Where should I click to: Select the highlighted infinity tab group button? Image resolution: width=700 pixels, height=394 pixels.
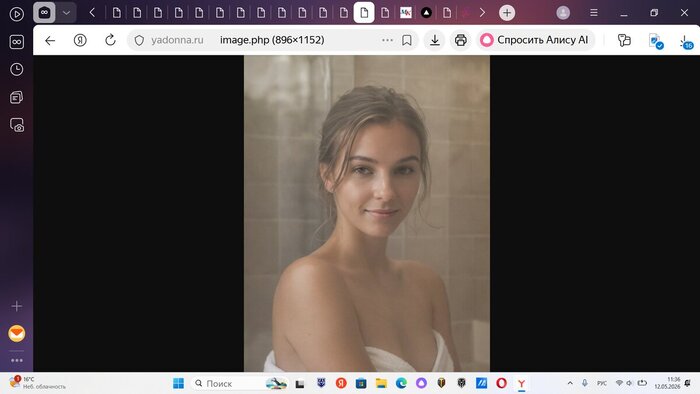click(x=44, y=13)
